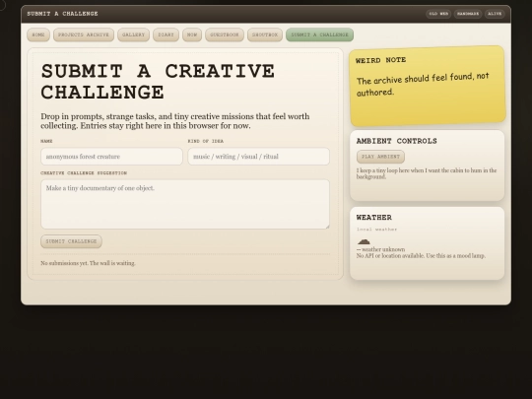The height and width of the screenshot is (399, 532).
Task: Start the ambient loop with Play Ambient
Action: (x=380, y=157)
